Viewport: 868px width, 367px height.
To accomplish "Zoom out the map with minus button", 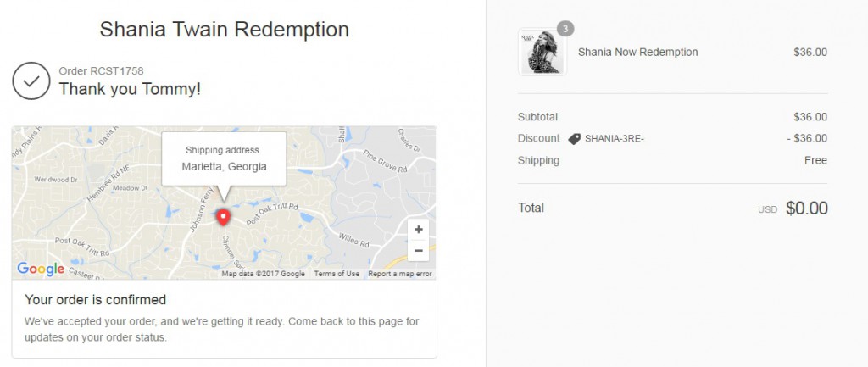I will [x=417, y=250].
